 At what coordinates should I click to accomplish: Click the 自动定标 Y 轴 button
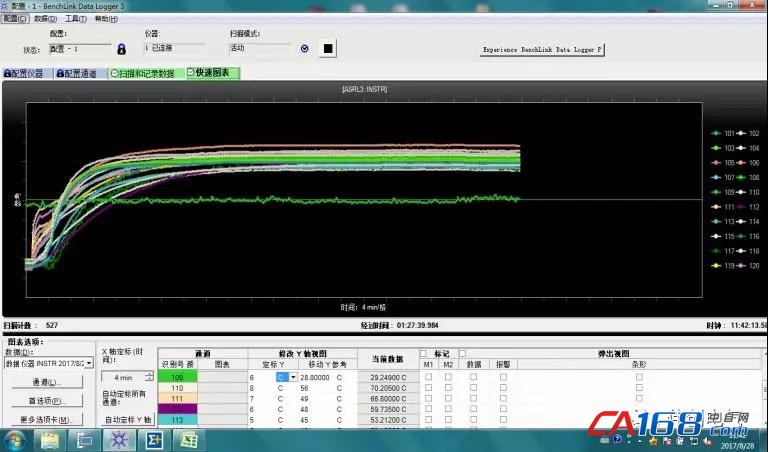pos(128,420)
